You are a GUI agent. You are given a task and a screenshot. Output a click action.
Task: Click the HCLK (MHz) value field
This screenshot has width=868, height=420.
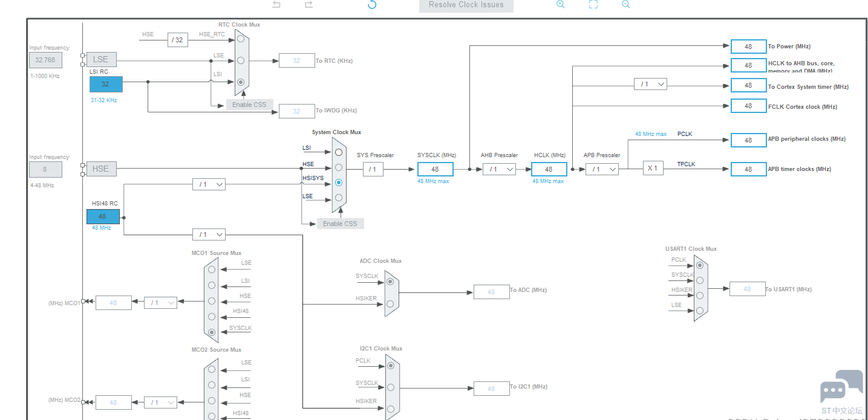(x=549, y=170)
